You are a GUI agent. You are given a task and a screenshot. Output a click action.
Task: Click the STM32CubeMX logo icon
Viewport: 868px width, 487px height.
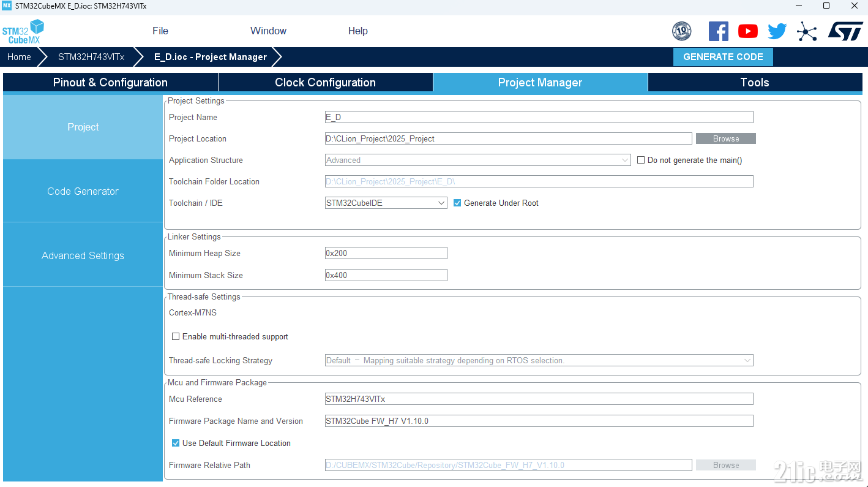(x=23, y=31)
